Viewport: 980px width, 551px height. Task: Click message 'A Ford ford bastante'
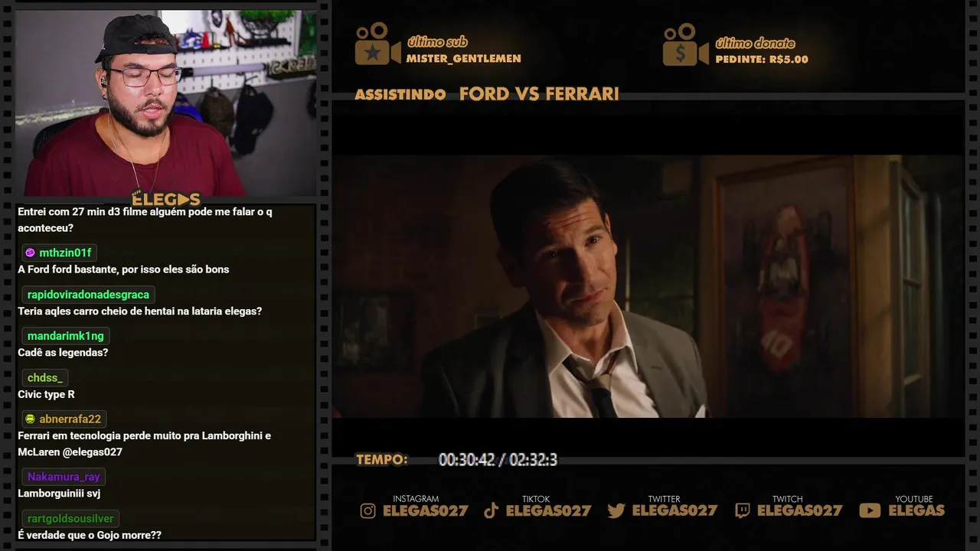[x=123, y=269]
